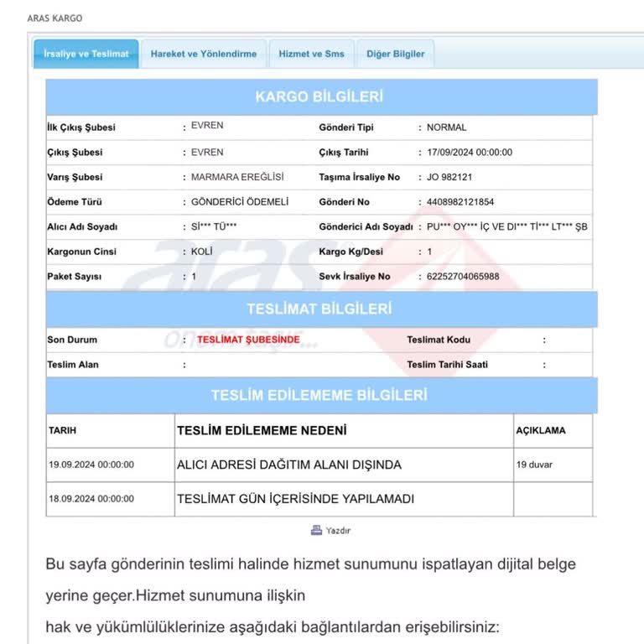This screenshot has height=644, width=644.
Task: Click the Yazdır print link
Action: [x=338, y=531]
